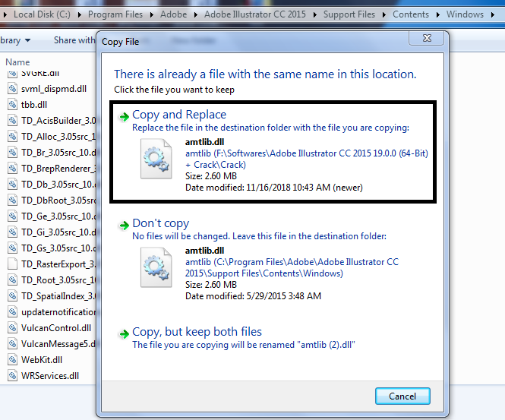This screenshot has height=420, width=505.
Task: Select WRServices.dll file icon
Action: click(12, 375)
